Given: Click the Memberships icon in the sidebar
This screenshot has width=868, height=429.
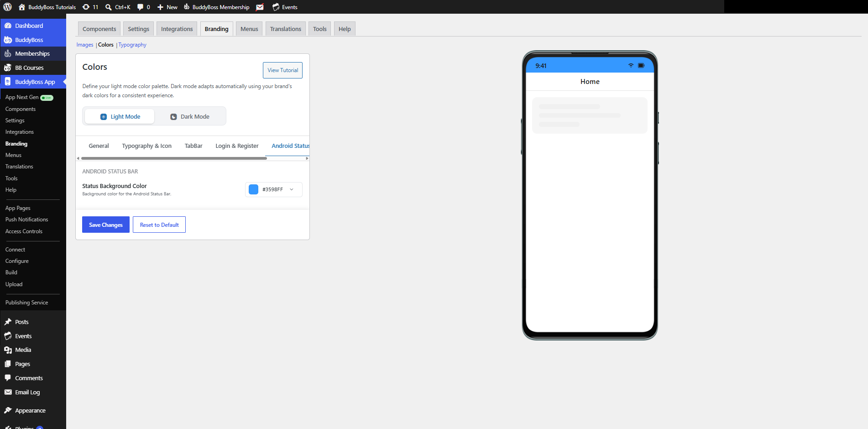Looking at the screenshot, I should [x=8, y=53].
